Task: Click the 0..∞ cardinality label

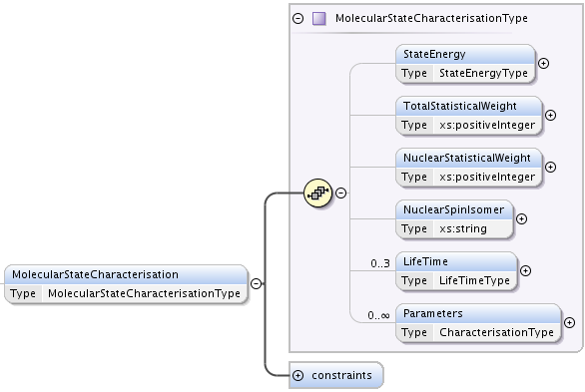Action: pos(378,315)
